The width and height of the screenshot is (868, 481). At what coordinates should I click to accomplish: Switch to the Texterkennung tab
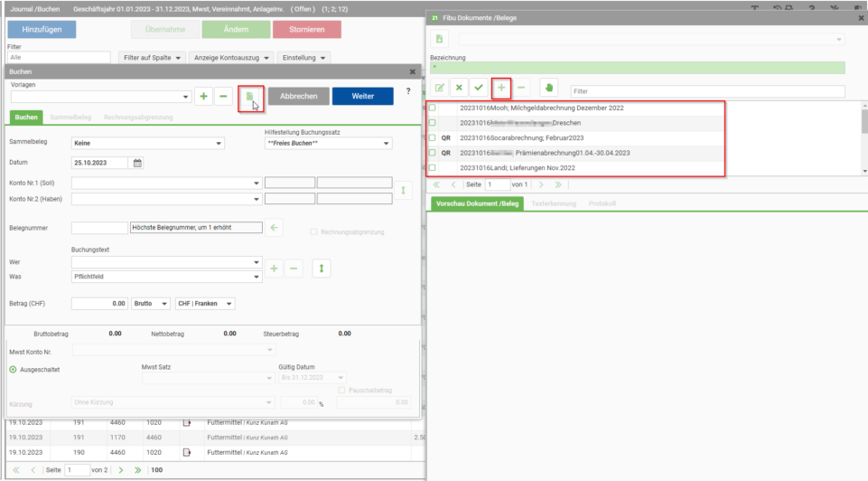[x=554, y=204]
